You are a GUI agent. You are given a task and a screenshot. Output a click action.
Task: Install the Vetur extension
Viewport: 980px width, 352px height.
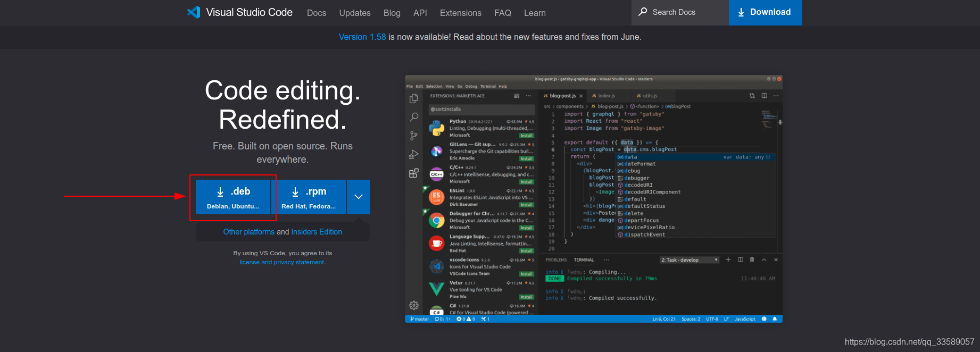click(x=527, y=297)
